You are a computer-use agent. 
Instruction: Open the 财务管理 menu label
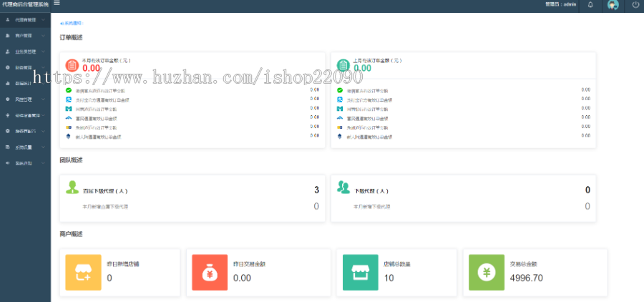pyautogui.click(x=24, y=67)
